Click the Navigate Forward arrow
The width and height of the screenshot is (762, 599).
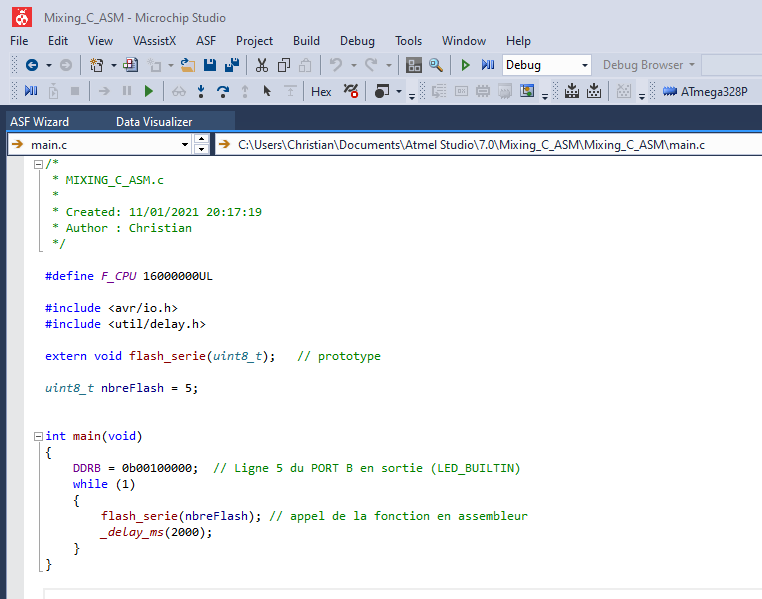66,65
